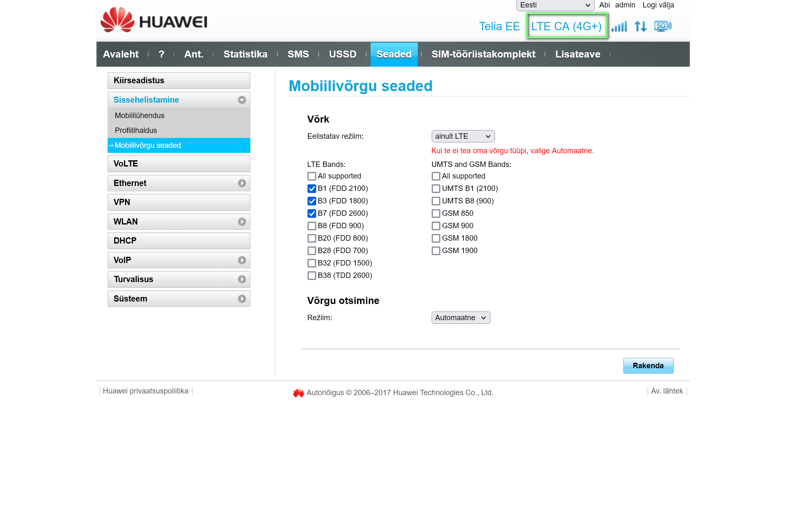This screenshot has height=526, width=812.
Task: Expand the VoIP section arrow icon
Action: (242, 260)
